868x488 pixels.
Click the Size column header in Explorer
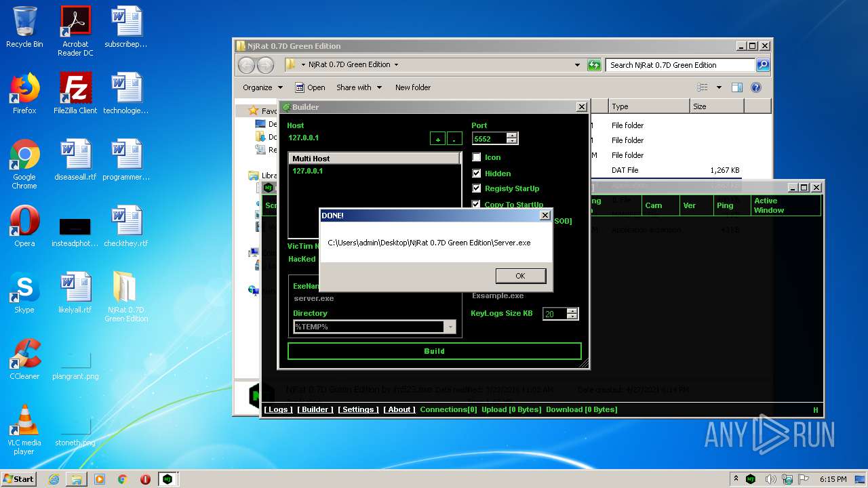click(716, 106)
